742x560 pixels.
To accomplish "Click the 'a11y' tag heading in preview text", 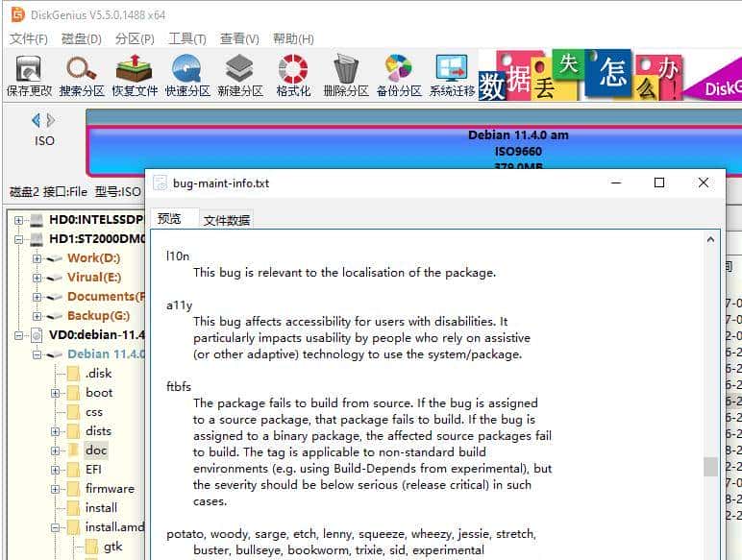I will tap(180, 305).
